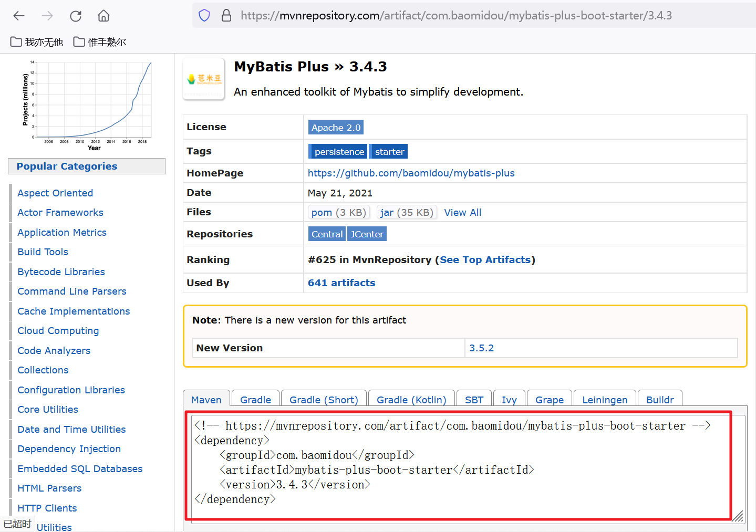
Task: Open Date and Time Utilities category
Action: [x=71, y=429]
